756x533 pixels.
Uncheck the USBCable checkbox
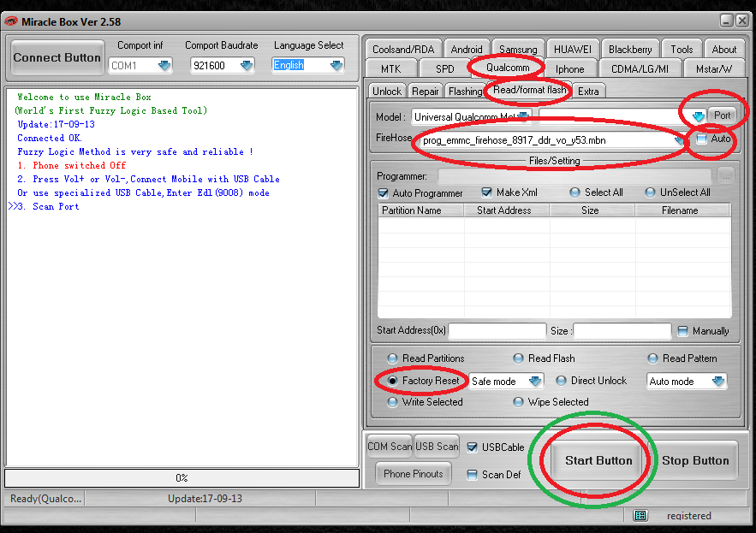click(x=473, y=447)
